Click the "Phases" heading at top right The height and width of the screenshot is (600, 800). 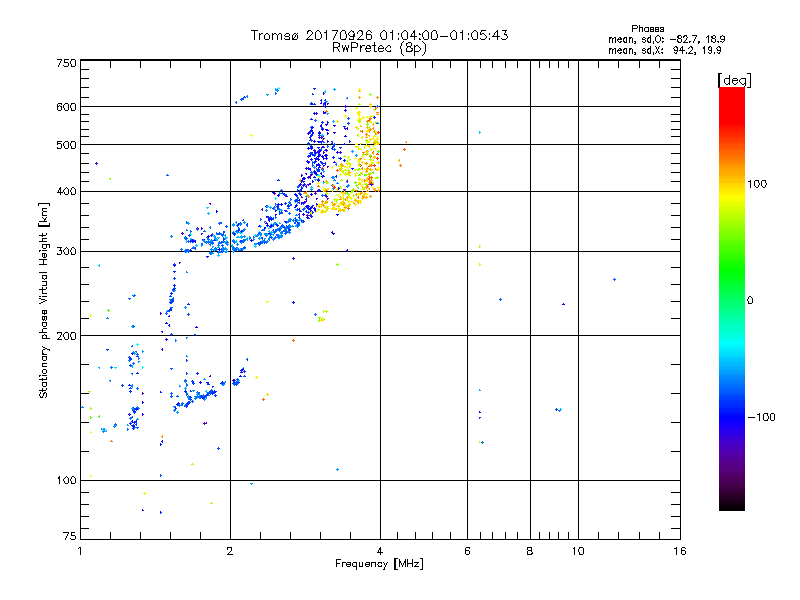click(647, 29)
